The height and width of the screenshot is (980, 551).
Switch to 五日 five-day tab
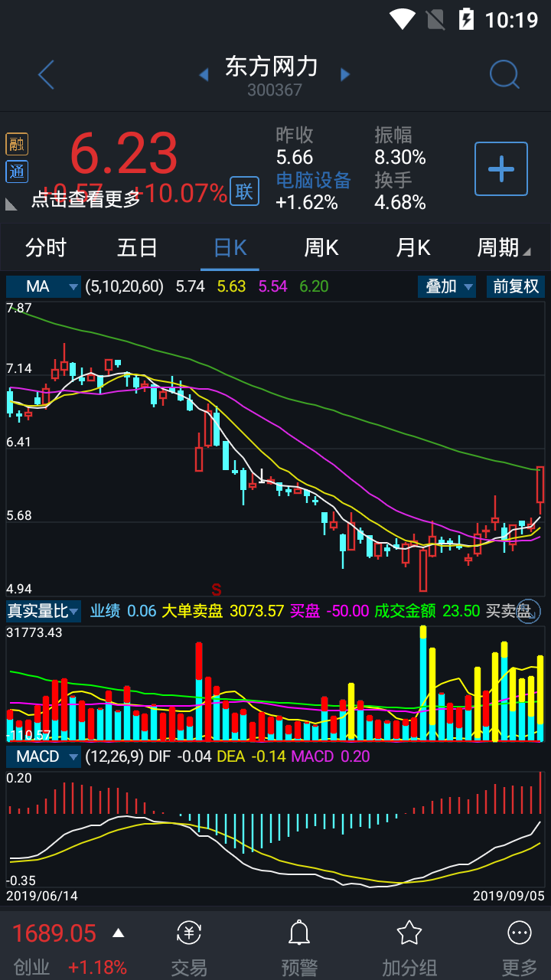[138, 248]
